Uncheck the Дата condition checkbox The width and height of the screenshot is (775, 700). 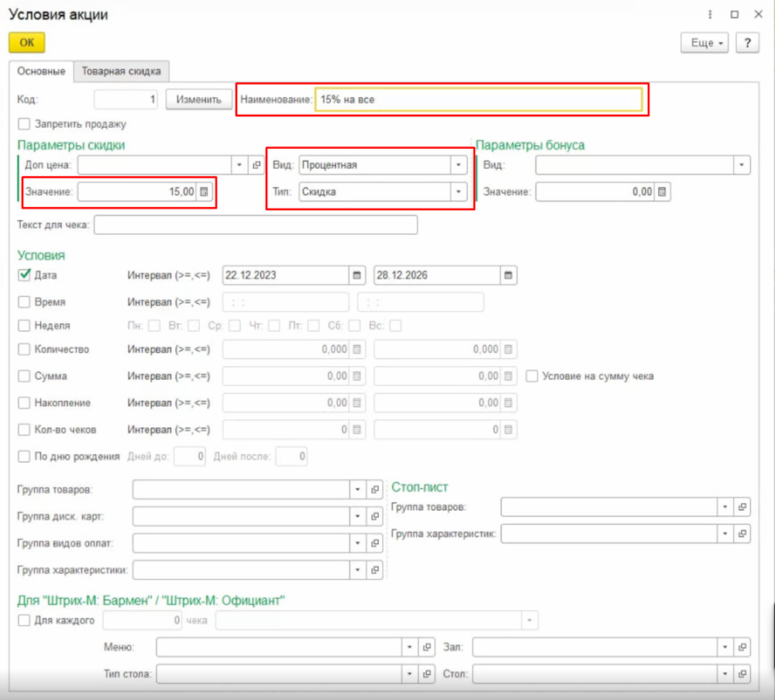pyautogui.click(x=24, y=274)
